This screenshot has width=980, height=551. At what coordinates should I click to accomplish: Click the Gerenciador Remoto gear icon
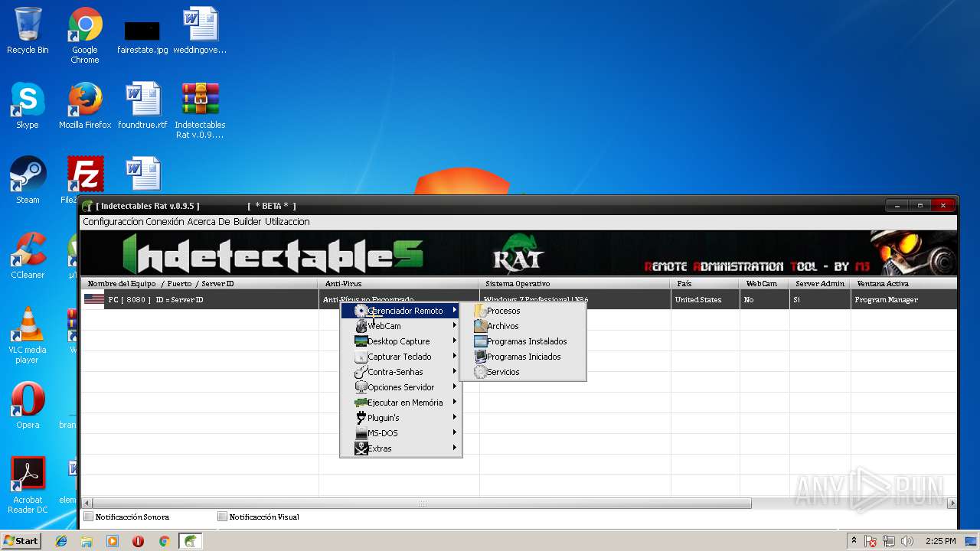pos(361,311)
